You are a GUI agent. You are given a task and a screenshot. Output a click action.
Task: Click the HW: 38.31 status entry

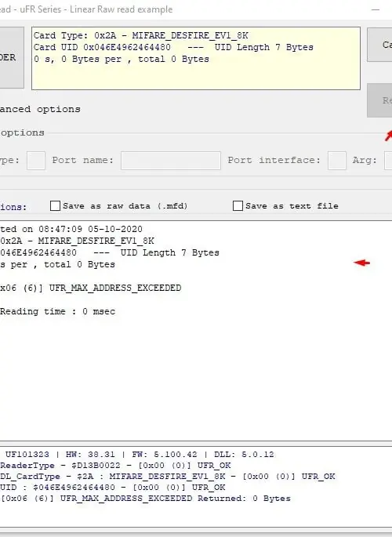(x=90, y=455)
